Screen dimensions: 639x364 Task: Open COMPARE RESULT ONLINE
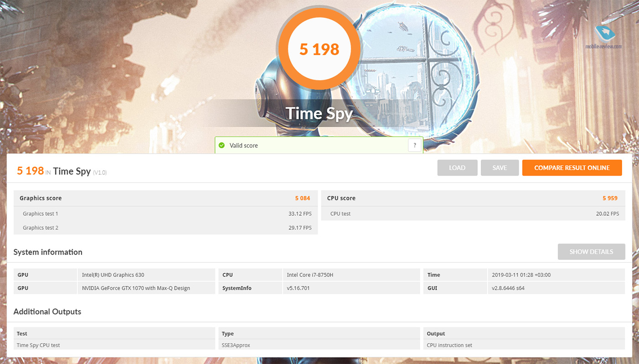tap(572, 168)
